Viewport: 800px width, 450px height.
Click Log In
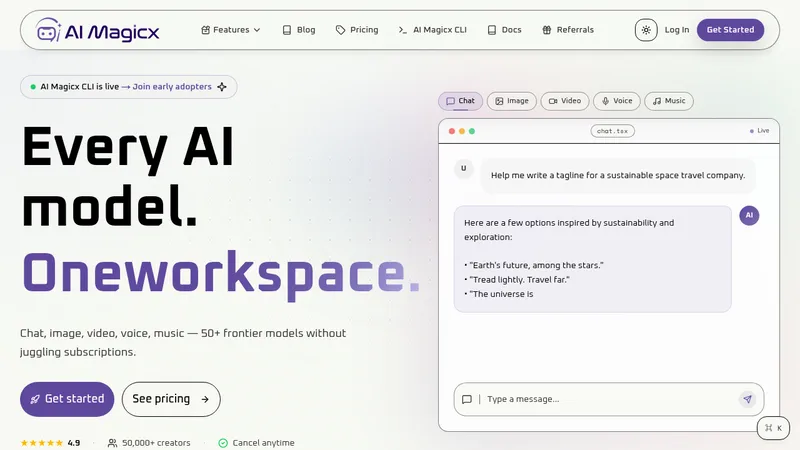point(677,30)
